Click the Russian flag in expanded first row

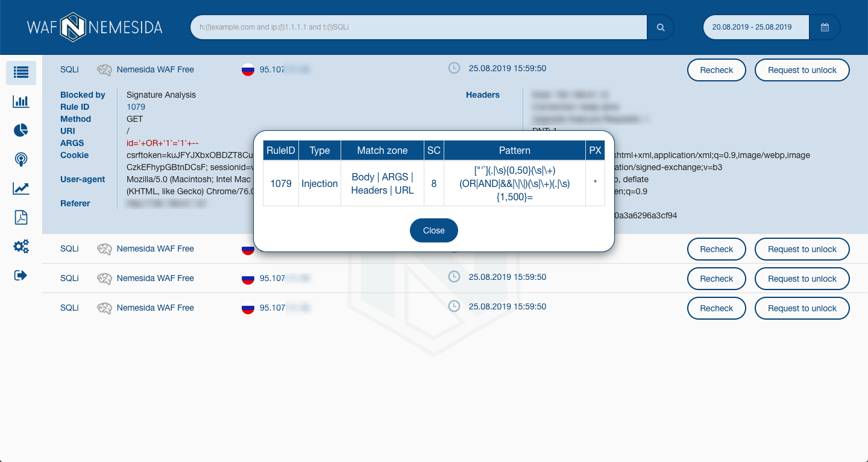(x=248, y=70)
